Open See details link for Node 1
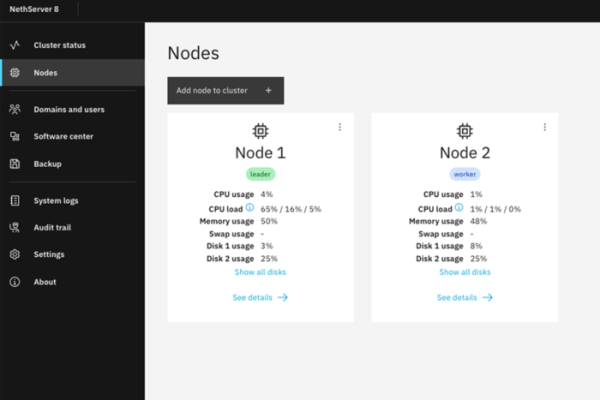Viewport: 600px width, 400px height. pyautogui.click(x=260, y=297)
